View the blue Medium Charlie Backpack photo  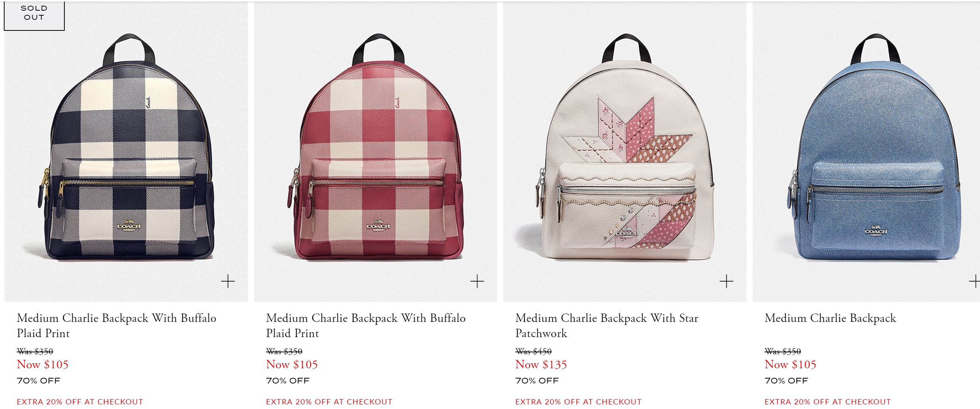click(x=866, y=152)
